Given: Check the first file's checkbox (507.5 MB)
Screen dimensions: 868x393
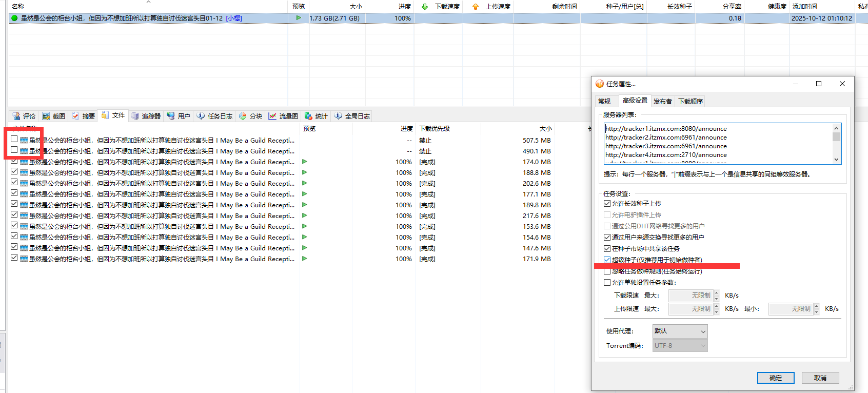Looking at the screenshot, I should tap(14, 140).
